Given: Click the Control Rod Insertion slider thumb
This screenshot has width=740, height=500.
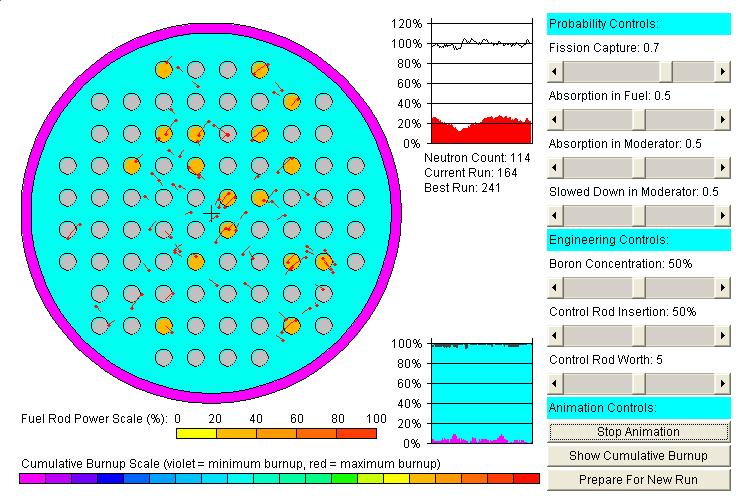Looking at the screenshot, I should [x=639, y=335].
